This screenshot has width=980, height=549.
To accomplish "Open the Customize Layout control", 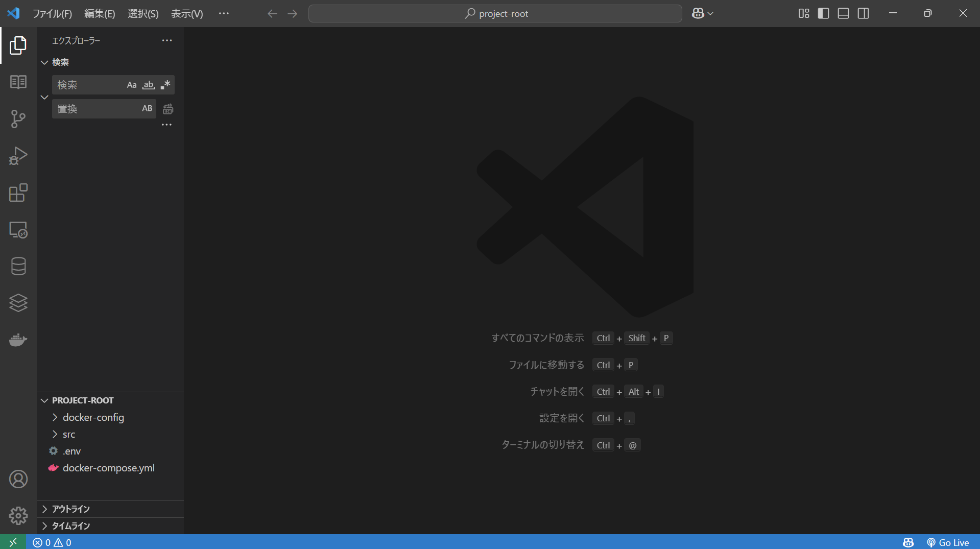I will click(x=804, y=14).
